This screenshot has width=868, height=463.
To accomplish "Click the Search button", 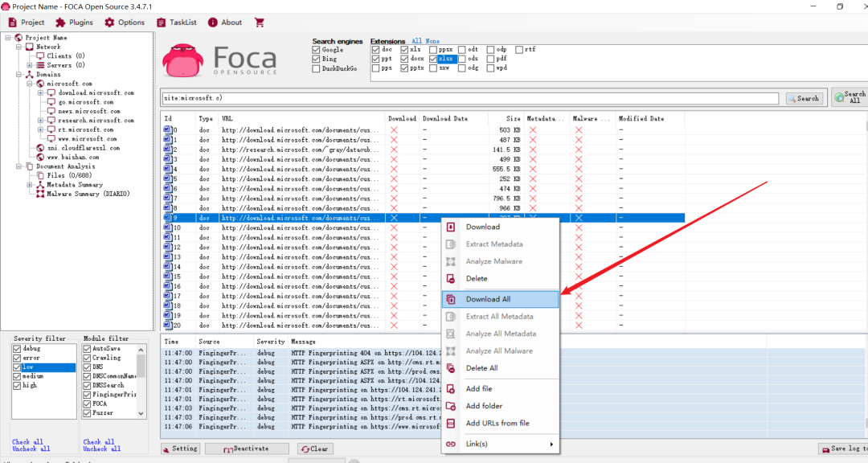I will pyautogui.click(x=803, y=98).
